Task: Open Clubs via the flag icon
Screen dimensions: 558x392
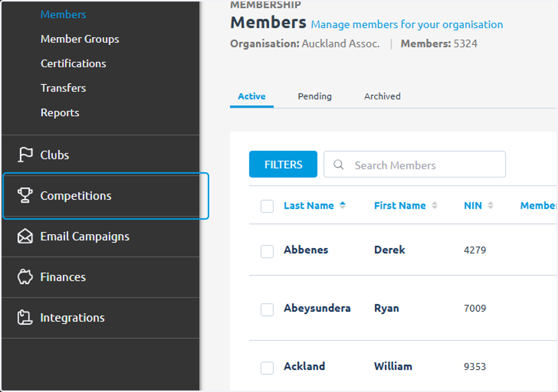Action: tap(25, 155)
